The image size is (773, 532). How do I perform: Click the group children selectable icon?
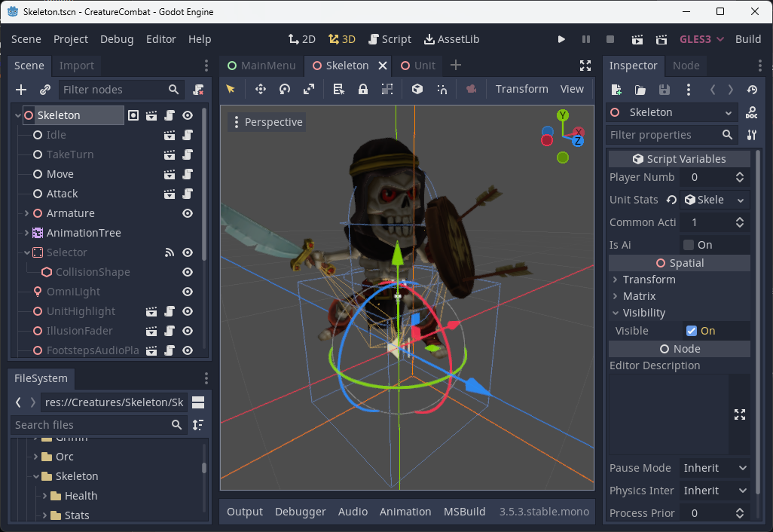(x=387, y=89)
